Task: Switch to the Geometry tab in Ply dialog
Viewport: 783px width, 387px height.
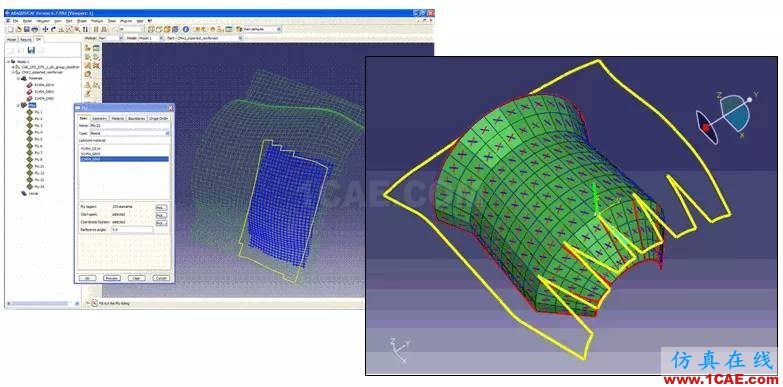Action: 99,118
